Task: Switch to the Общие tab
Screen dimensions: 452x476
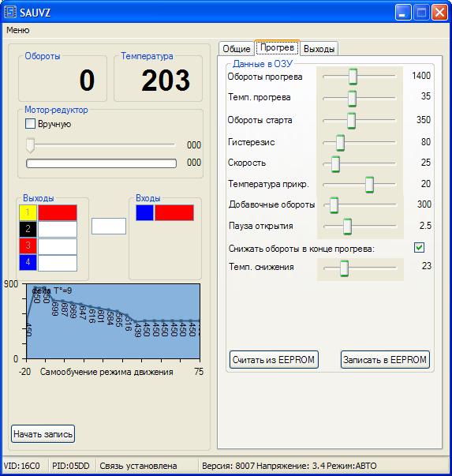Action: pos(237,49)
